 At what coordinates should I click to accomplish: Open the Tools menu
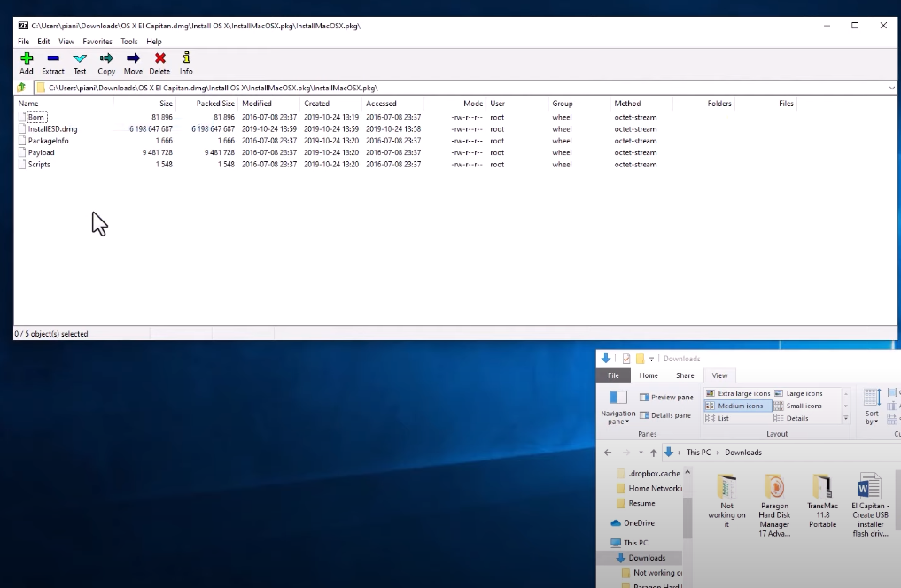[x=128, y=42]
